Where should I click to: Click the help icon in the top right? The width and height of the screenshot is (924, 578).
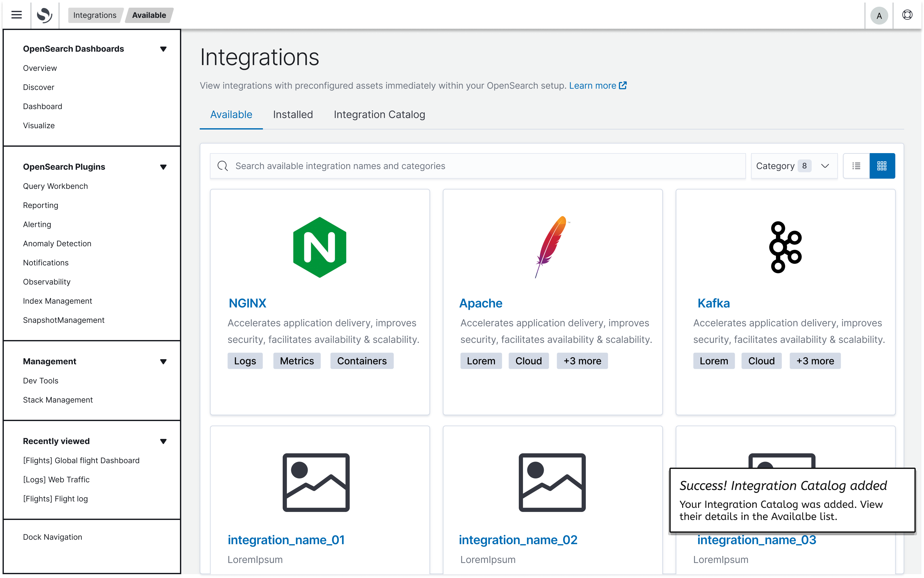[x=907, y=15]
